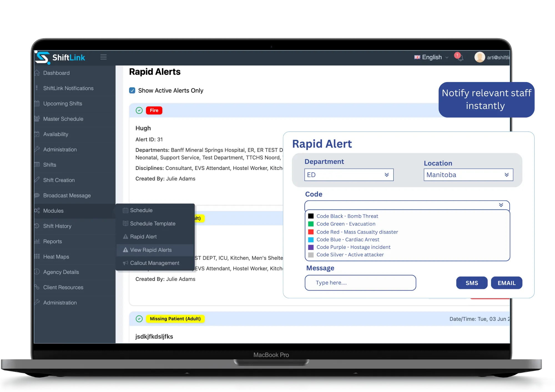Select View Rapid Alerts submenu item
This screenshot has height=392, width=555.
[151, 250]
